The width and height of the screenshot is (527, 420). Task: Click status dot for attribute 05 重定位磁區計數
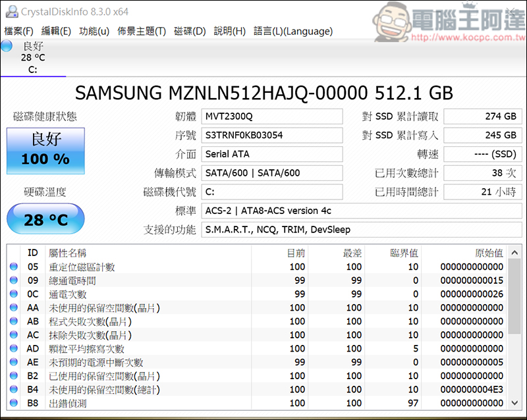(14, 267)
